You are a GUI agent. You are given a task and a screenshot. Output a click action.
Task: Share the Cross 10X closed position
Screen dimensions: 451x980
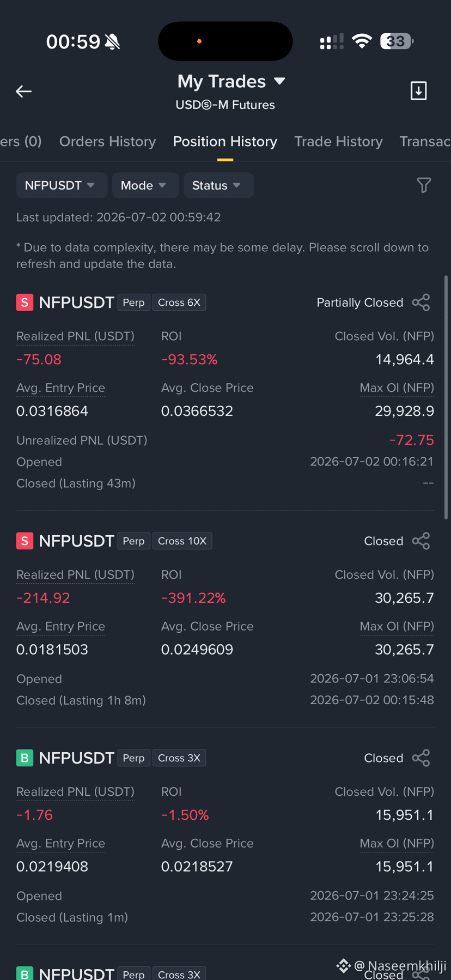pos(421,541)
